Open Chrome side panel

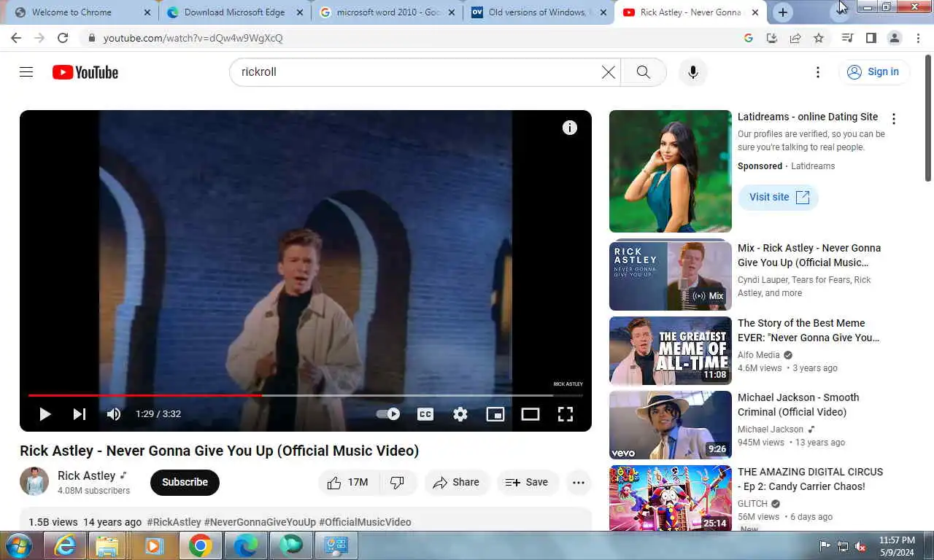point(871,38)
